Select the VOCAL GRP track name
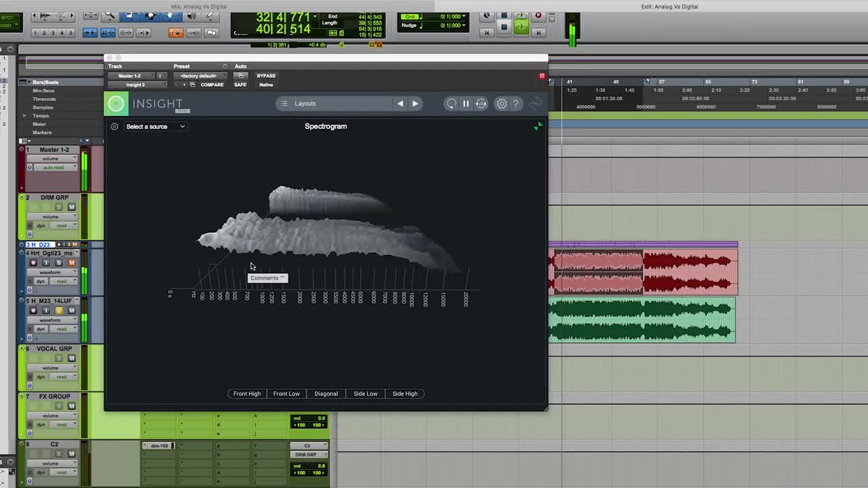868x488 pixels. (54, 349)
